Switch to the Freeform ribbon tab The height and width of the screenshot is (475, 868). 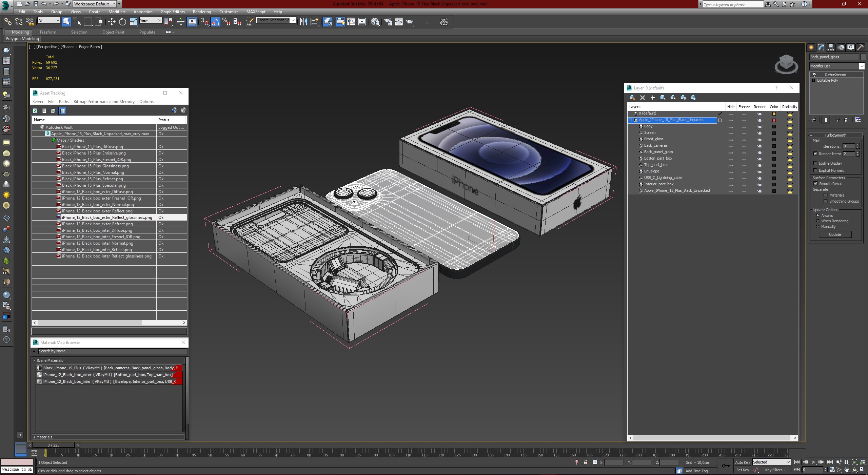[x=48, y=32]
